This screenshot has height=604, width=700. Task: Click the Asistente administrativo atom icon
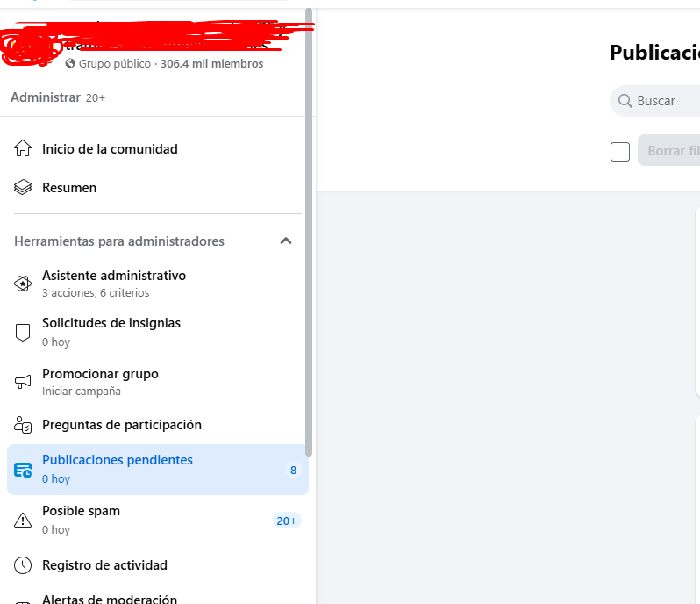pyautogui.click(x=23, y=284)
